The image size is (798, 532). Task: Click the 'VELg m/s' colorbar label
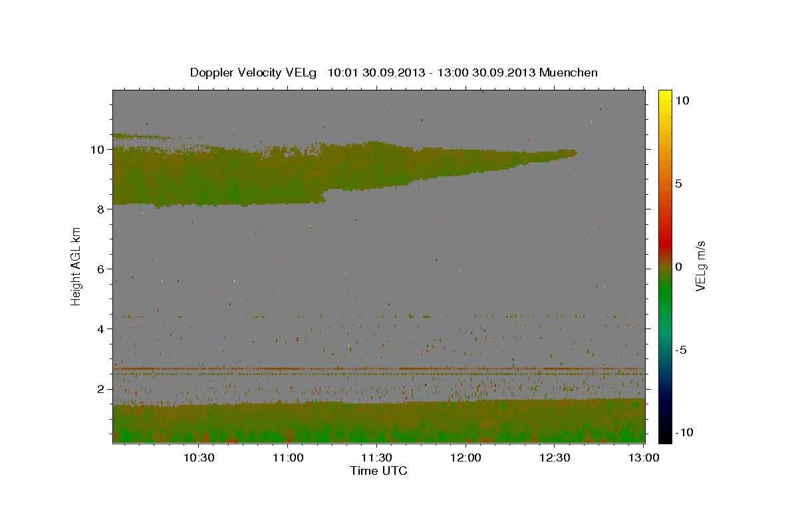point(700,266)
